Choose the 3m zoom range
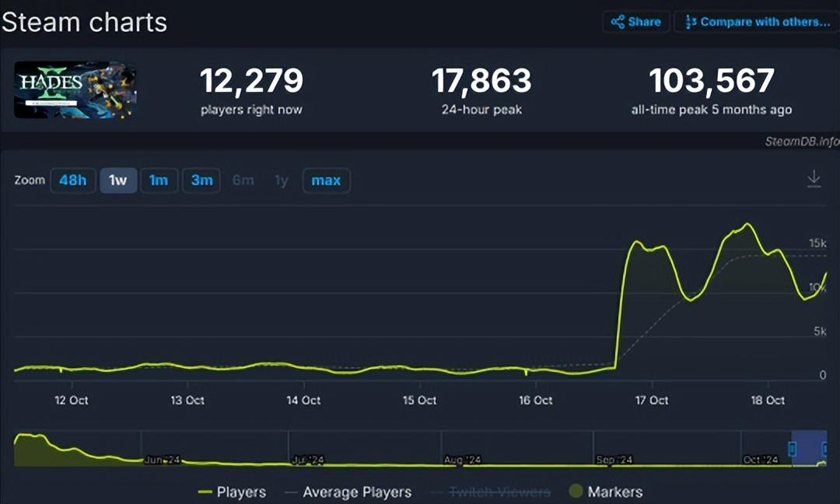Viewport: 840px width, 504px height. click(x=201, y=180)
